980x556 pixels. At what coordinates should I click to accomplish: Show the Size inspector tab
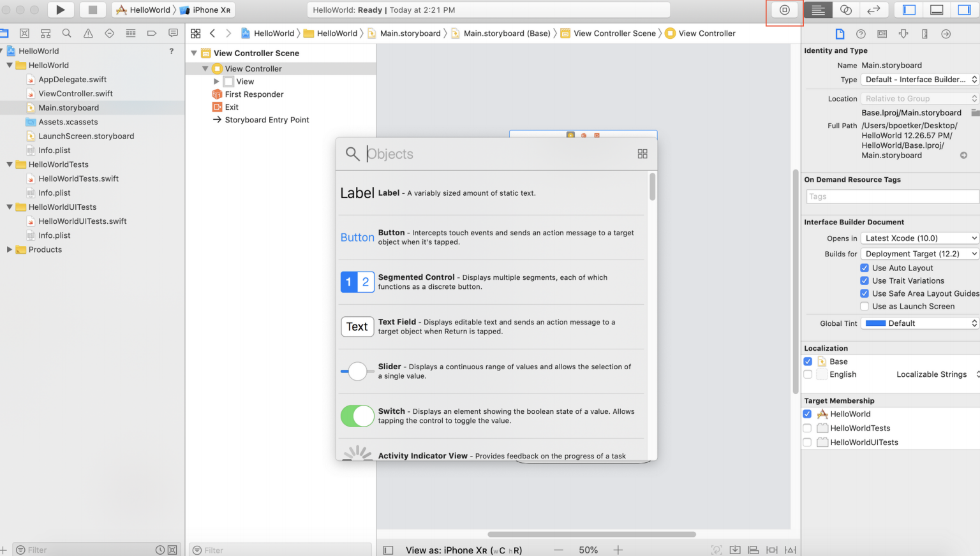(x=924, y=34)
